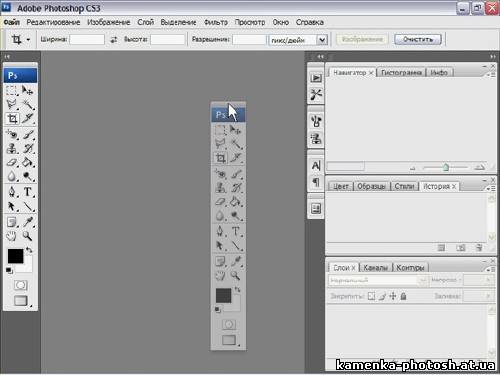Screen dimensions: 500x375
Task: Select the Eraser tool in left toolbox
Action: click(12, 162)
